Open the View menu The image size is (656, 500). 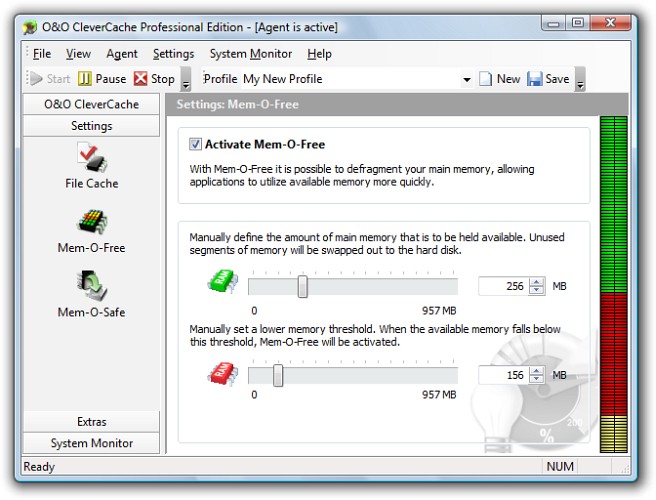(78, 54)
